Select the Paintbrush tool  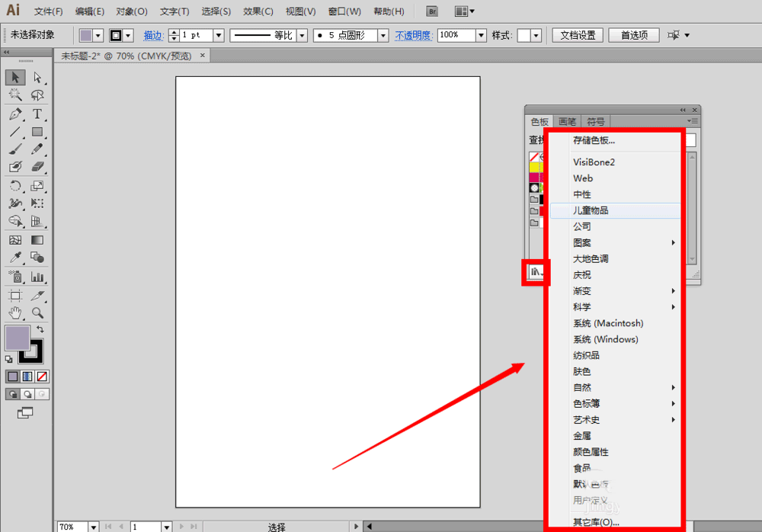(15, 149)
